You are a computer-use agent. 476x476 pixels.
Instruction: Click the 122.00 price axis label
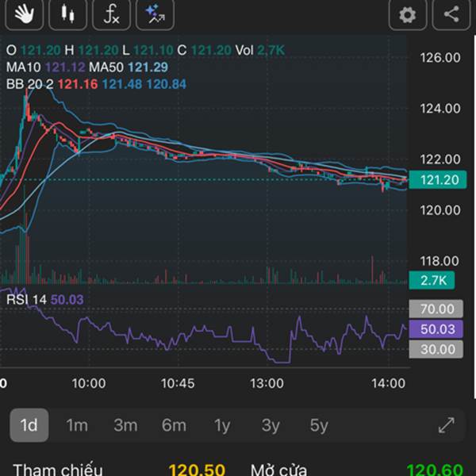click(x=440, y=159)
